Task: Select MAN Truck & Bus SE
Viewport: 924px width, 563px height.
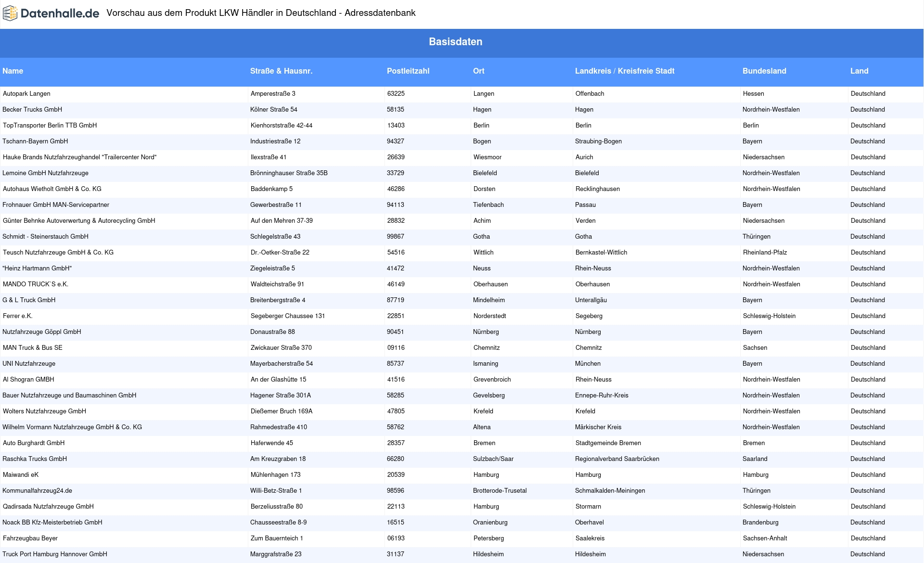Action: coord(32,348)
